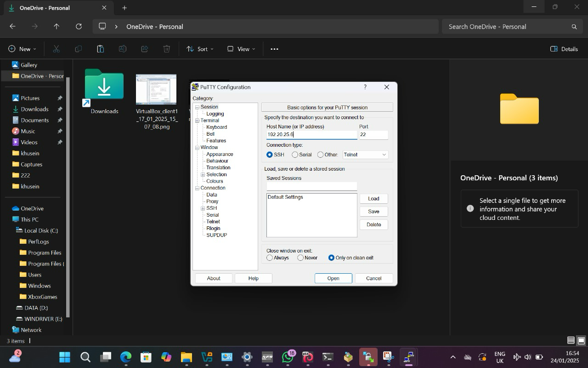Expand the Selection tree node
The image size is (588, 368).
point(203,175)
